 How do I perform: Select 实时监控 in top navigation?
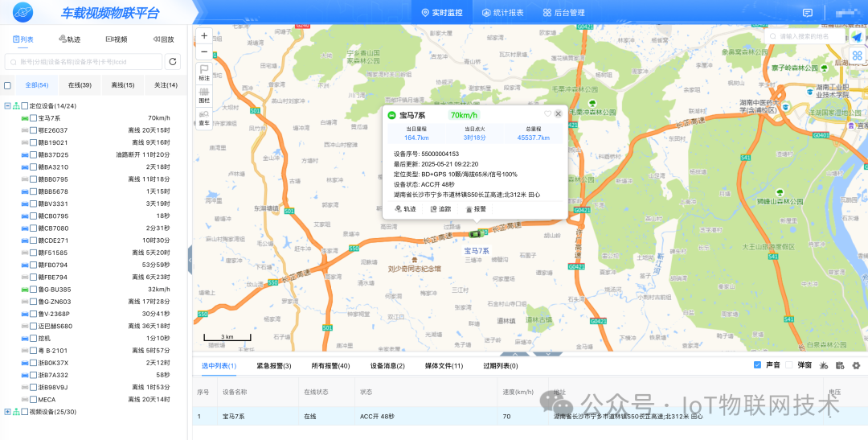(x=442, y=13)
